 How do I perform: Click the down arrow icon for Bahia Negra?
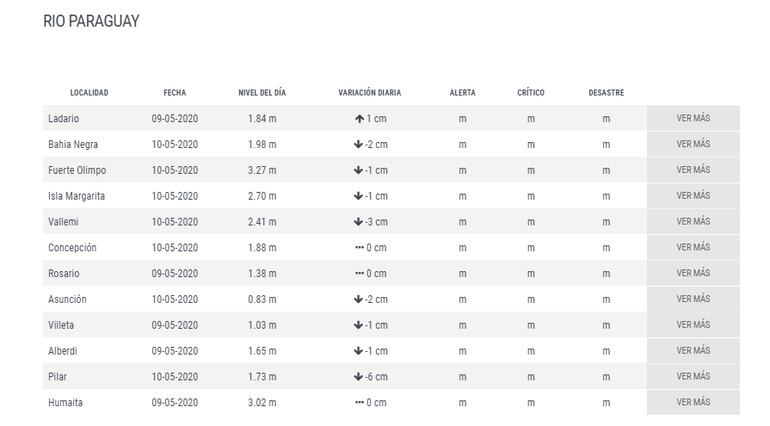pyautogui.click(x=357, y=145)
